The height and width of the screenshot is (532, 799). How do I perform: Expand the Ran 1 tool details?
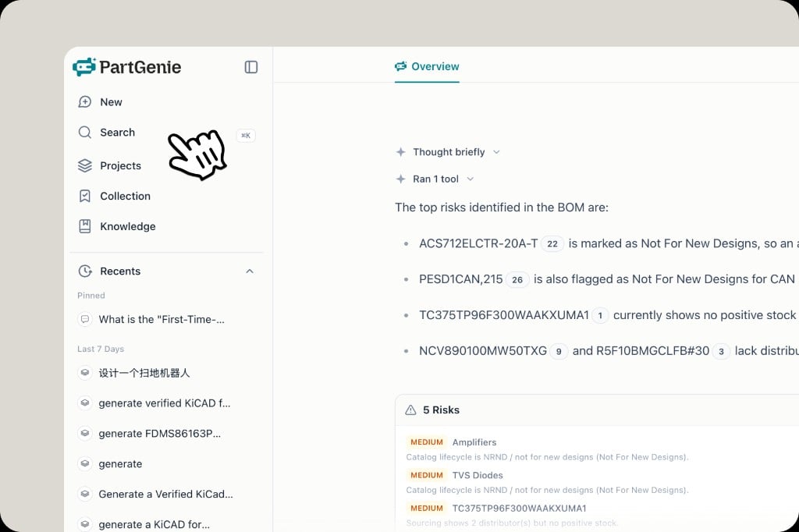(x=435, y=179)
